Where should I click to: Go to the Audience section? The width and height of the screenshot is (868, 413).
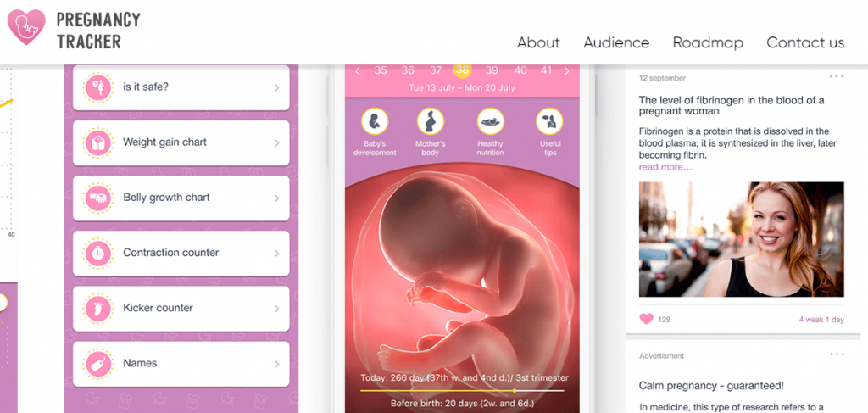[x=616, y=42]
